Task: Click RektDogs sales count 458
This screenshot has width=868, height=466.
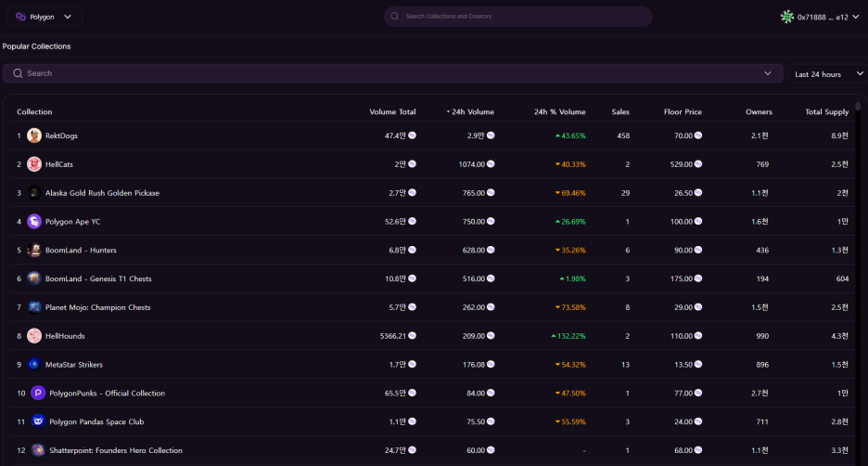Action: pyautogui.click(x=623, y=136)
